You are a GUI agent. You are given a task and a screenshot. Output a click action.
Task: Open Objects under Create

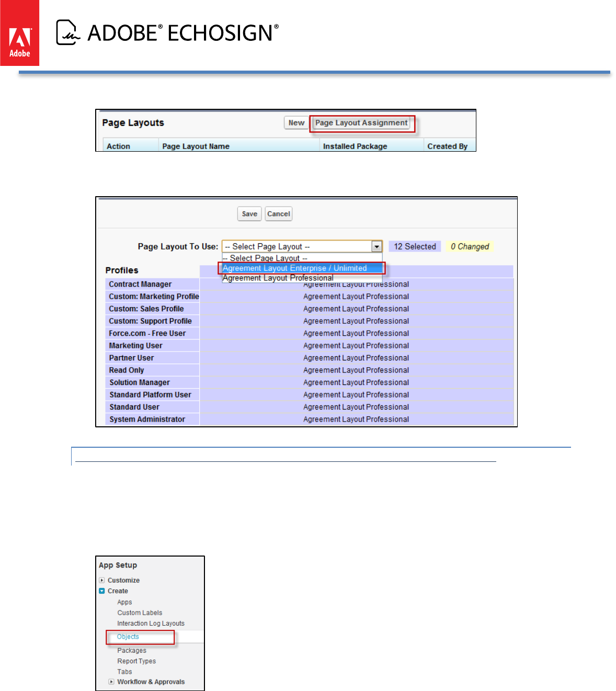point(128,637)
